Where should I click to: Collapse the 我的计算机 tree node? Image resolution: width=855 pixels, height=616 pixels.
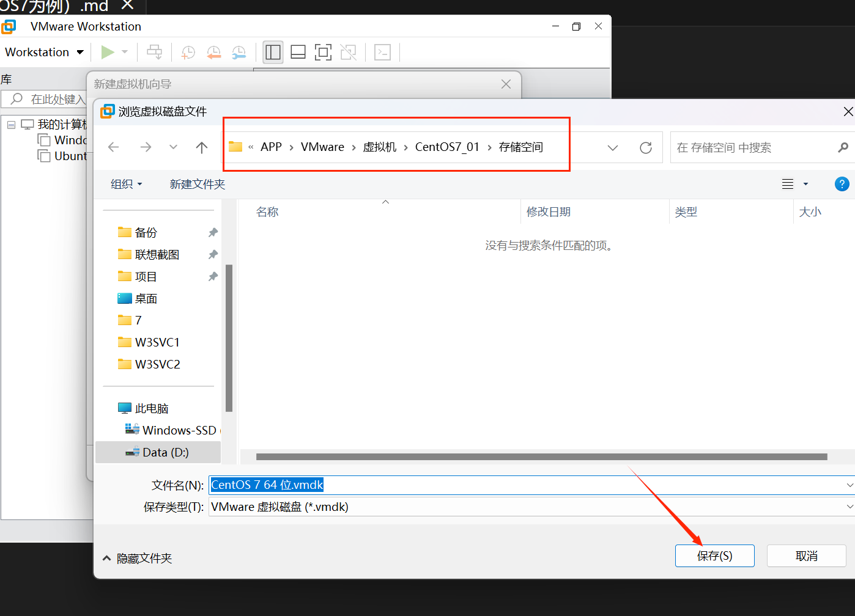pyautogui.click(x=11, y=125)
